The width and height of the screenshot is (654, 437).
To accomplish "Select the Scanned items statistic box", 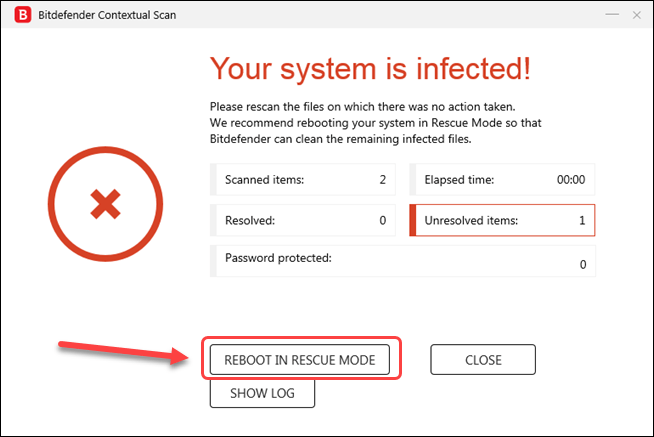I will 303,180.
